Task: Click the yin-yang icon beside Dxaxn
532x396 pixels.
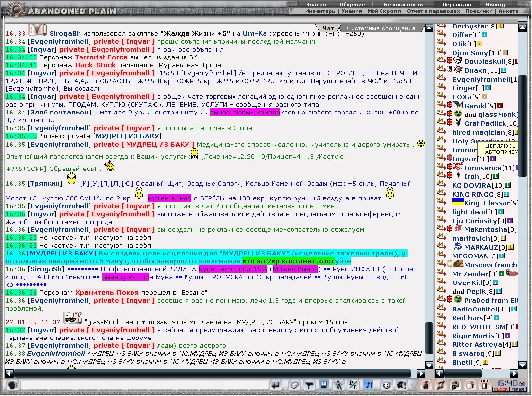Action: pos(450,70)
